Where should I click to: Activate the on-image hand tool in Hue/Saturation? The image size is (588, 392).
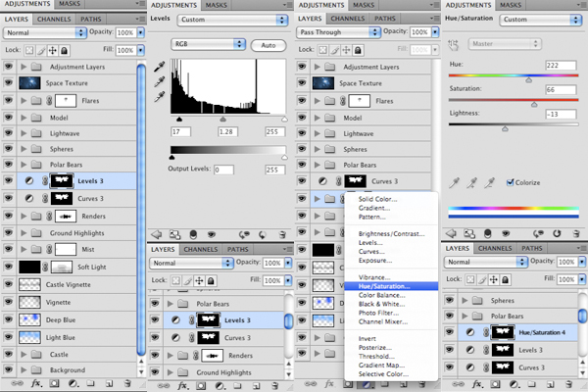point(454,45)
